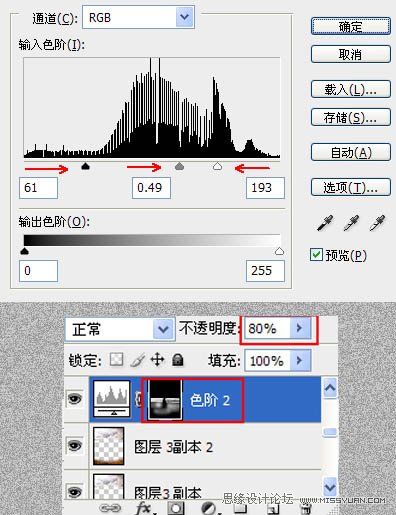
Task: Click the output level field 255
Action: click(x=265, y=271)
